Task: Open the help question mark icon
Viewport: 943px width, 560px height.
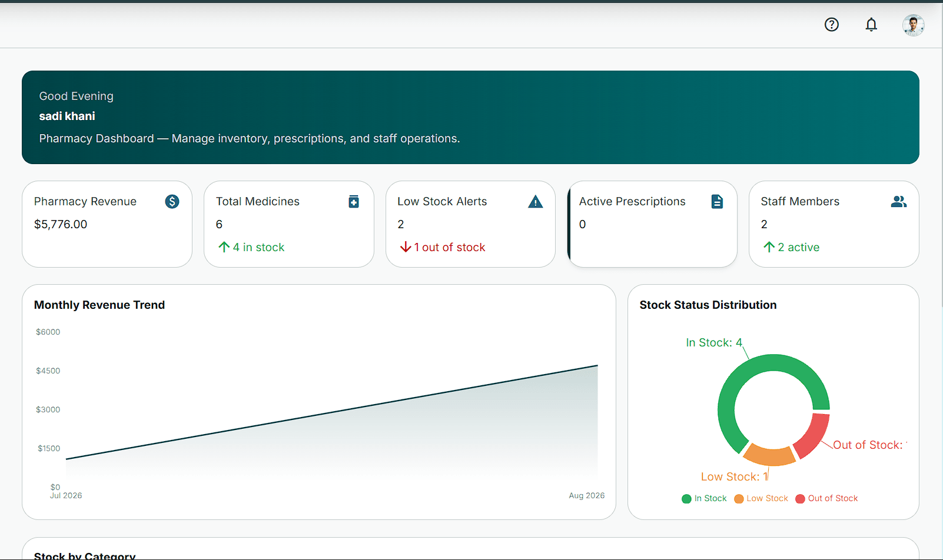Action: (x=831, y=25)
